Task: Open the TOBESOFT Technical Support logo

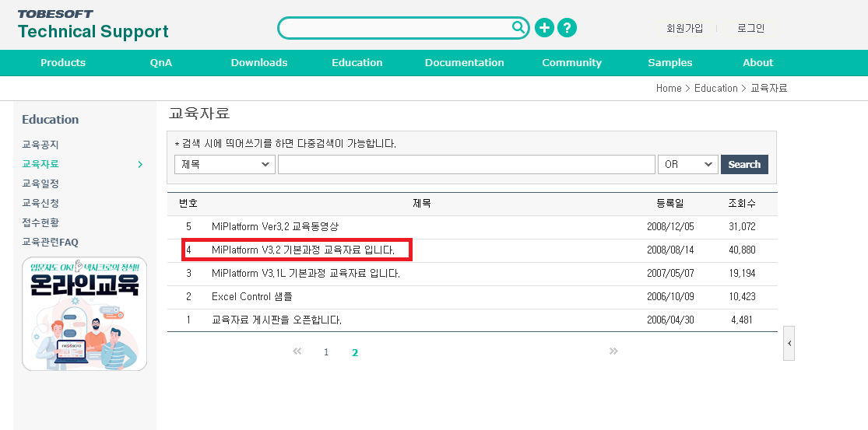Action: click(x=93, y=25)
